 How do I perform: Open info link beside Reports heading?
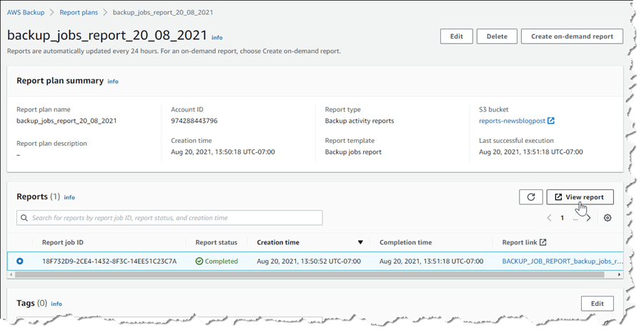point(69,197)
